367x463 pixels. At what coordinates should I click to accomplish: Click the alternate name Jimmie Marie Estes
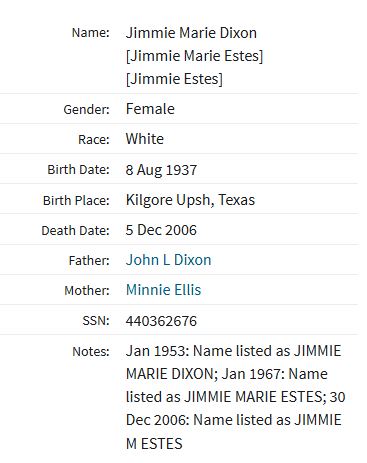pyautogui.click(x=194, y=56)
